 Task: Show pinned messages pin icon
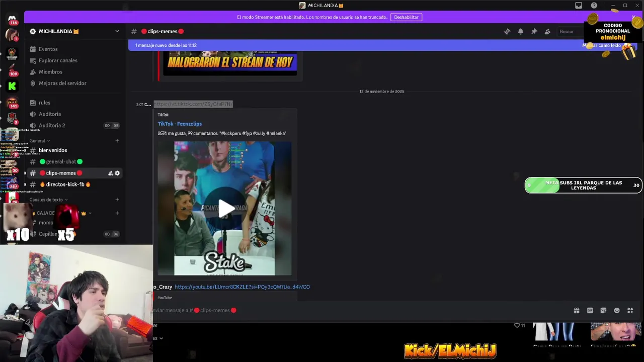(534, 31)
